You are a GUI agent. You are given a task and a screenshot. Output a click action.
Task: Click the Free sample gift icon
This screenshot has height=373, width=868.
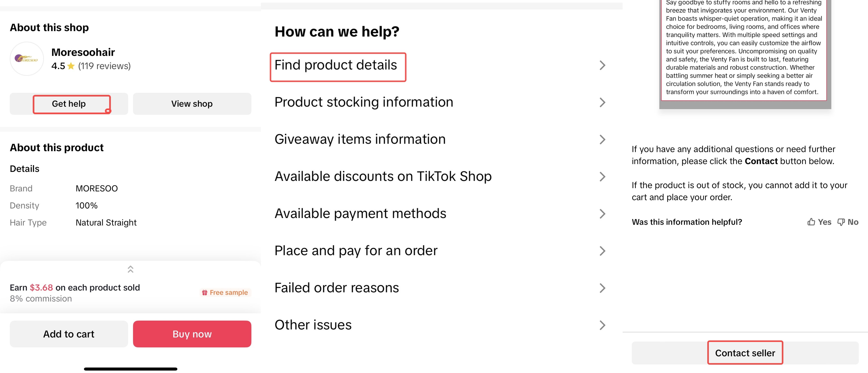point(205,293)
